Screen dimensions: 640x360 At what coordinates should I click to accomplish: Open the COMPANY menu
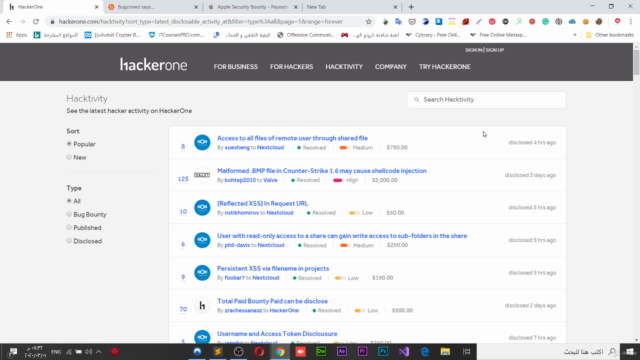[x=391, y=67]
